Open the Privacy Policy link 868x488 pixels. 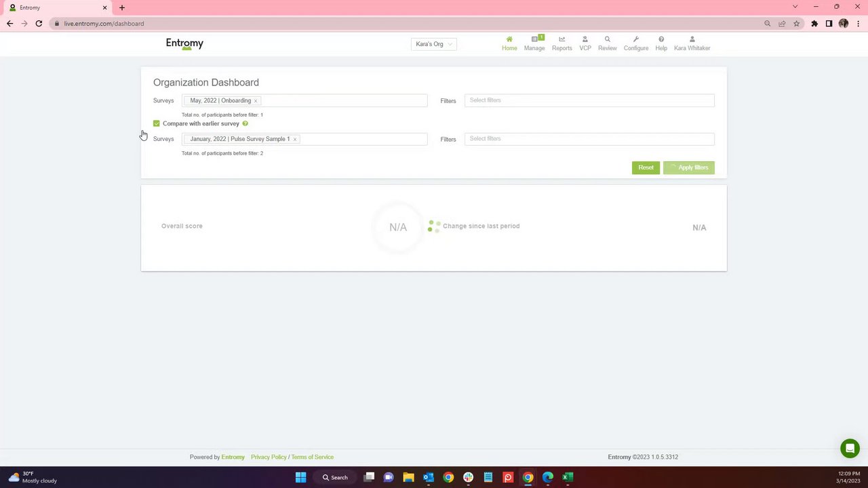[x=269, y=457]
